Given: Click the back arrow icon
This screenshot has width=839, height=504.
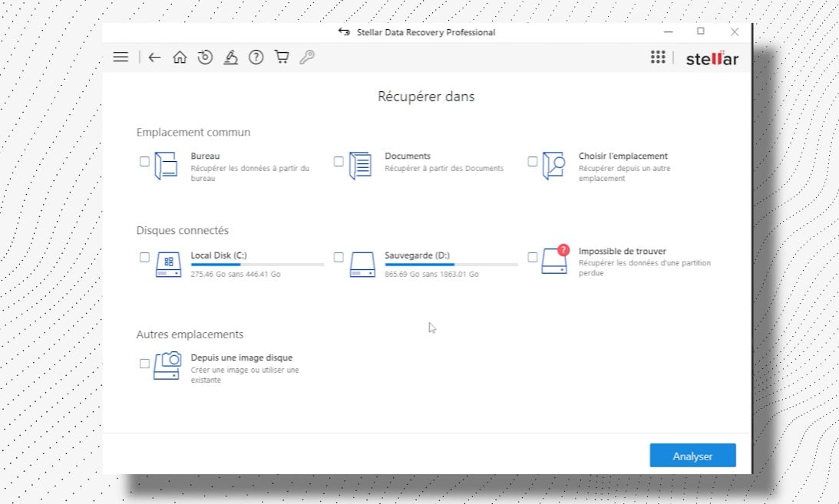Looking at the screenshot, I should tap(154, 57).
